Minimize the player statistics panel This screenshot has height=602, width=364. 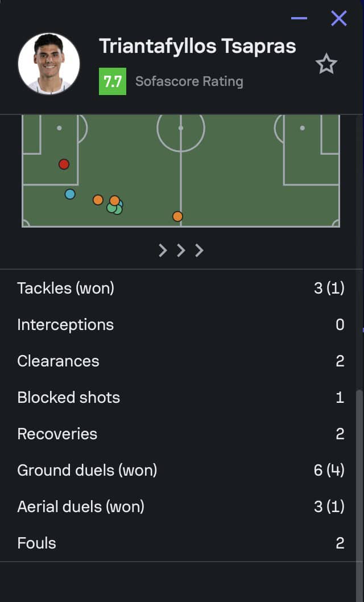[299, 18]
